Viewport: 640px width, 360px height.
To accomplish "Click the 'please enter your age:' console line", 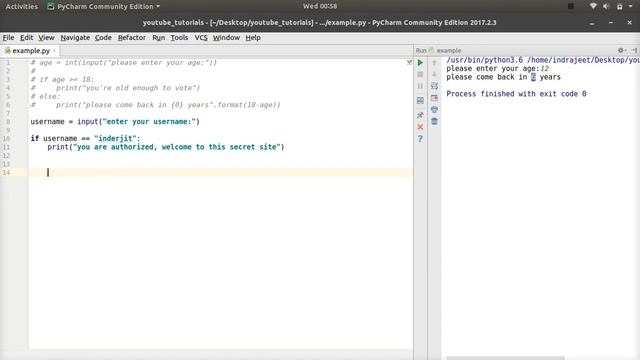I will pos(498,69).
